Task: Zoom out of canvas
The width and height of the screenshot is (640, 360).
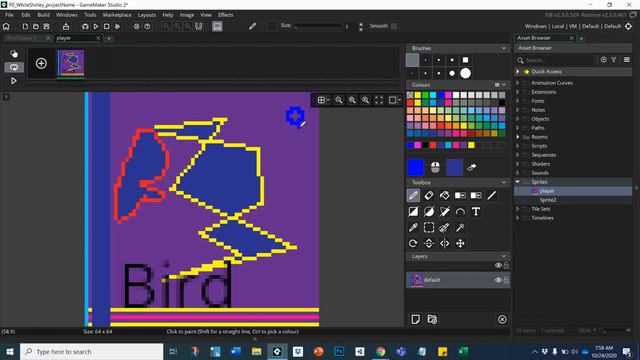Action: click(339, 100)
